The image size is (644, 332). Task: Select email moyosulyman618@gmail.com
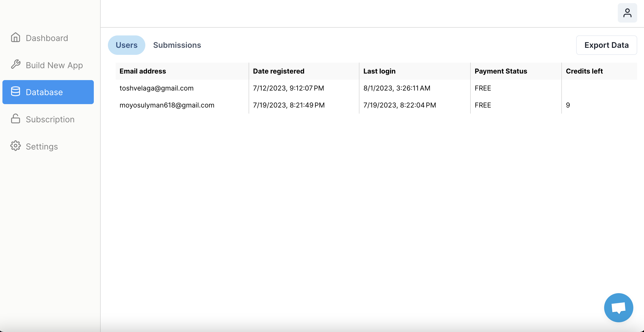167,105
